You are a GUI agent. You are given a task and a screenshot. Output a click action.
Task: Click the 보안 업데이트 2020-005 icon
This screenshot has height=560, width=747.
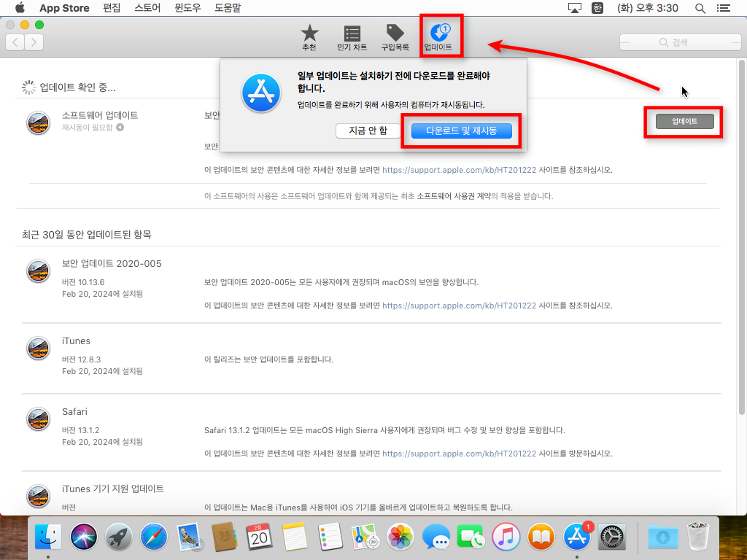(38, 271)
